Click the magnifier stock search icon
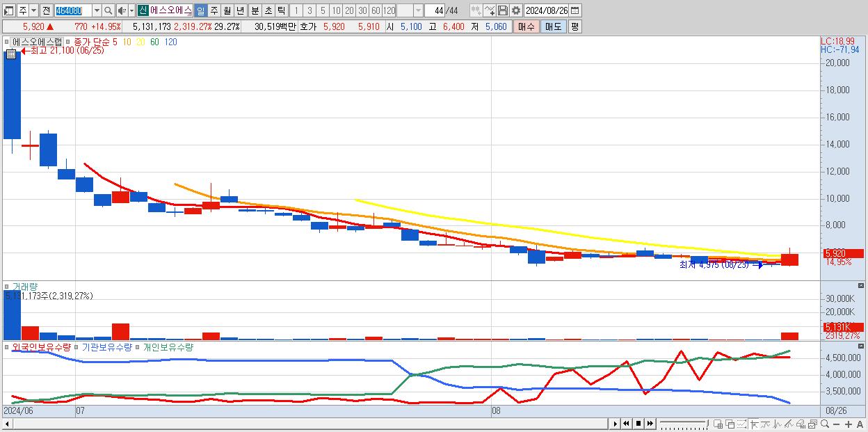This screenshot has width=868, height=432. 108,10
